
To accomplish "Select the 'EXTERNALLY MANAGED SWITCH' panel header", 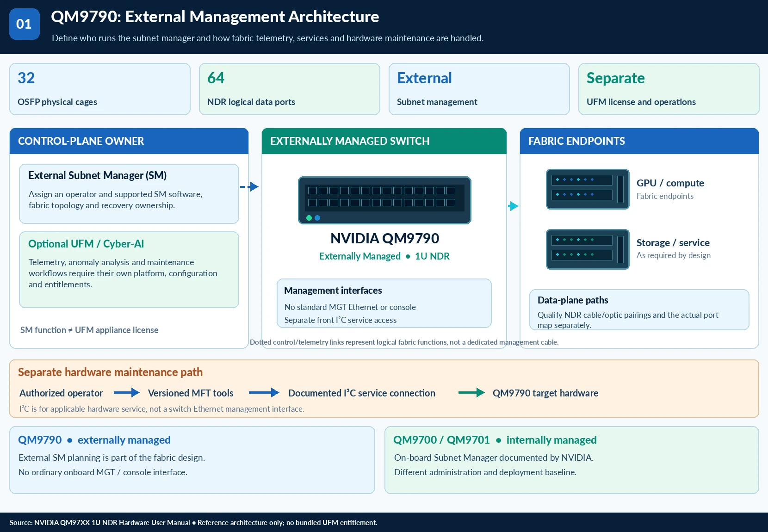I will [384, 141].
